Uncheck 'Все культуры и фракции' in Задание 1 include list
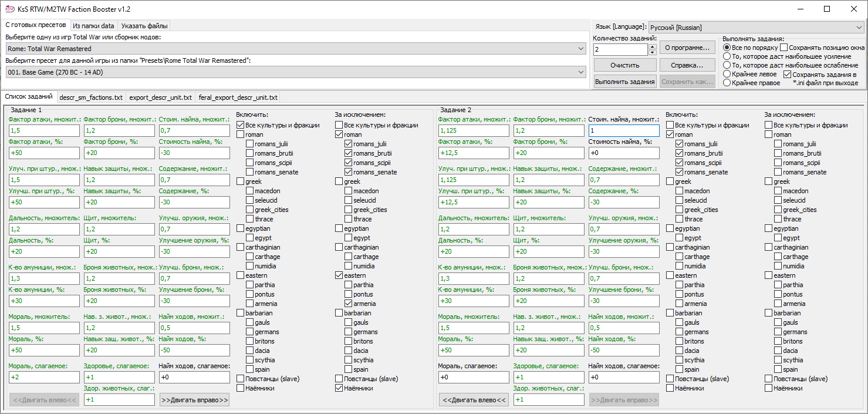The image size is (868, 414). coord(241,125)
